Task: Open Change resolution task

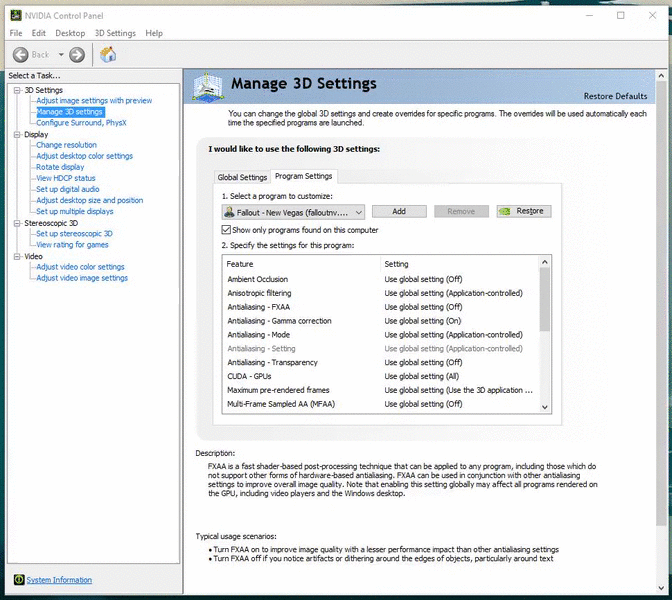Action: coord(66,145)
